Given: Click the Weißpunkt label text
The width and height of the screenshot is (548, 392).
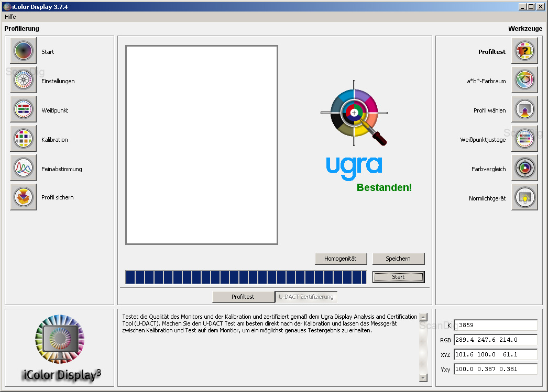Looking at the screenshot, I should tap(55, 110).
